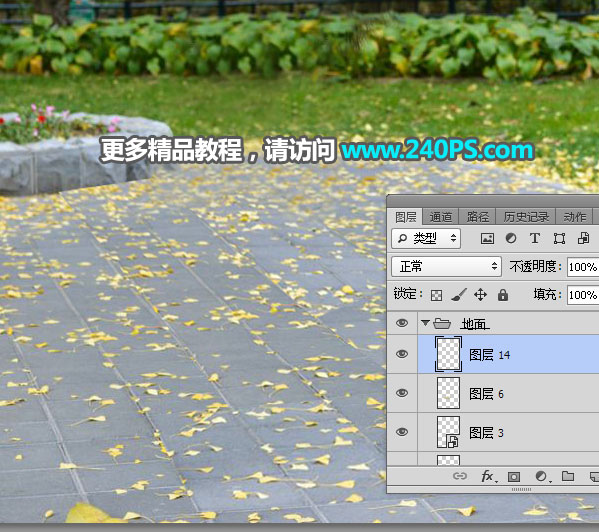The image size is (599, 532).
Task: Select layer name 图层 14
Action: click(489, 355)
